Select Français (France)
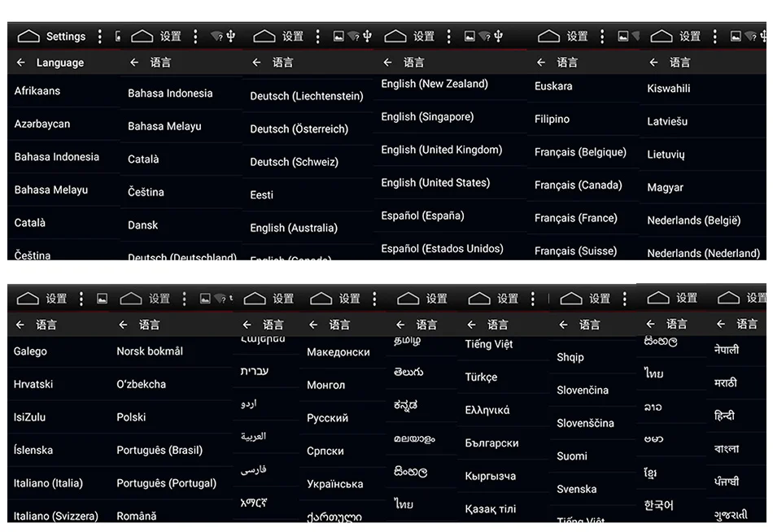This screenshot has width=773, height=532. tap(576, 218)
